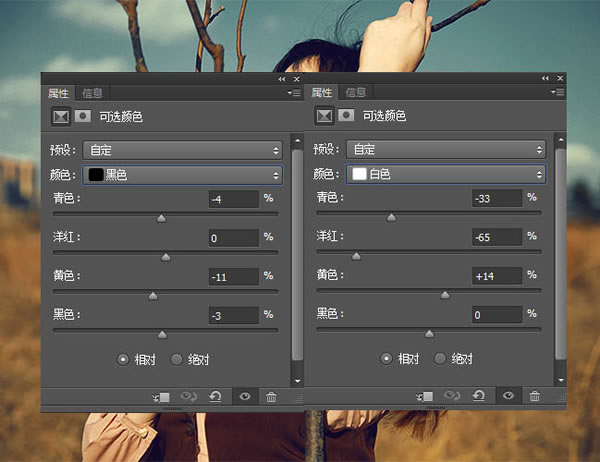
Task: Click the reset adjustment icon in the 白色 panel
Action: [x=479, y=397]
